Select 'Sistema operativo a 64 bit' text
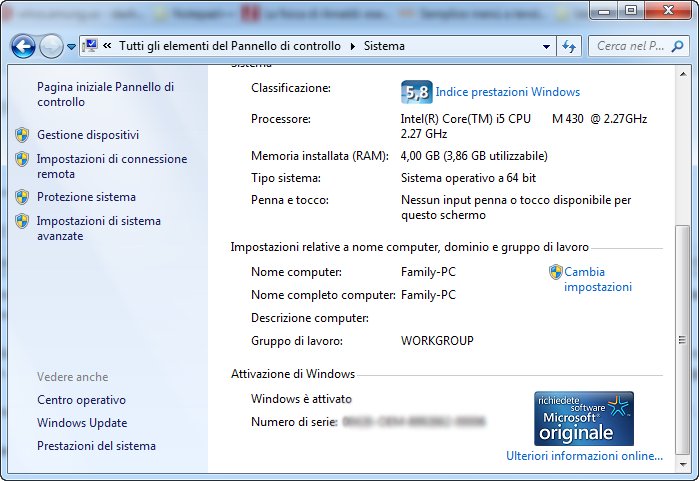 pyautogui.click(x=468, y=178)
